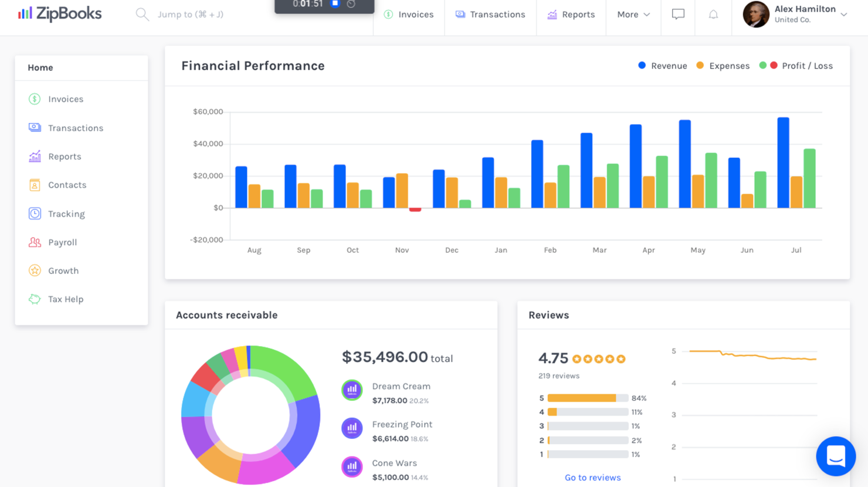
Task: Click the timer clock icon
Action: pos(351,4)
